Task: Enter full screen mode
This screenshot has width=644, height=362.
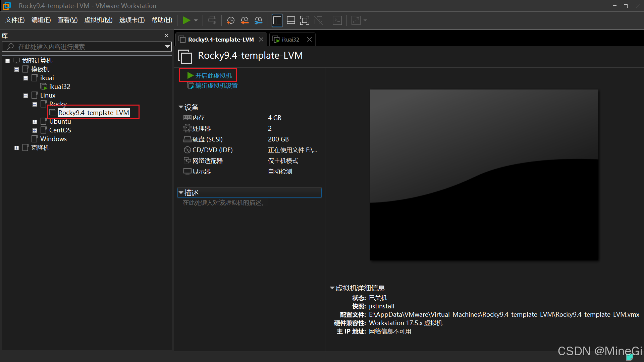Action: coord(305,20)
